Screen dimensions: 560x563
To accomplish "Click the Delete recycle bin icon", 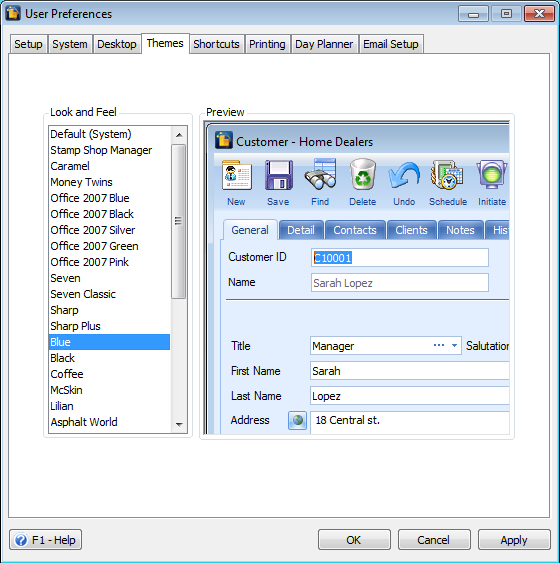I will (x=363, y=175).
